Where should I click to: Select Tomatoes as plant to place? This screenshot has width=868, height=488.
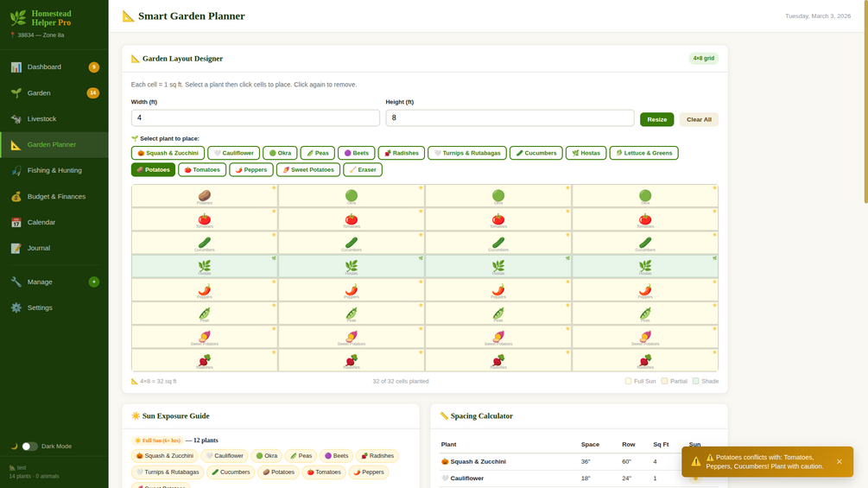(202, 169)
